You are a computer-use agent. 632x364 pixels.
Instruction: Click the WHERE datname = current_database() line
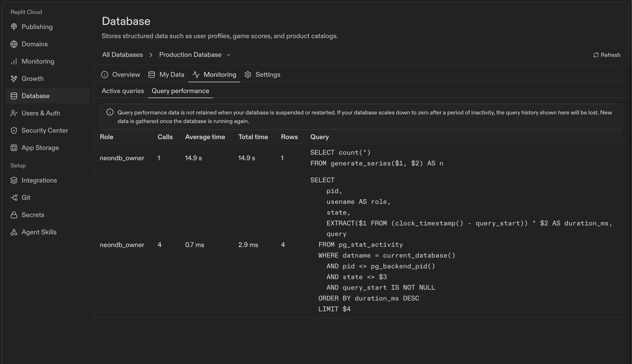pyautogui.click(x=387, y=255)
